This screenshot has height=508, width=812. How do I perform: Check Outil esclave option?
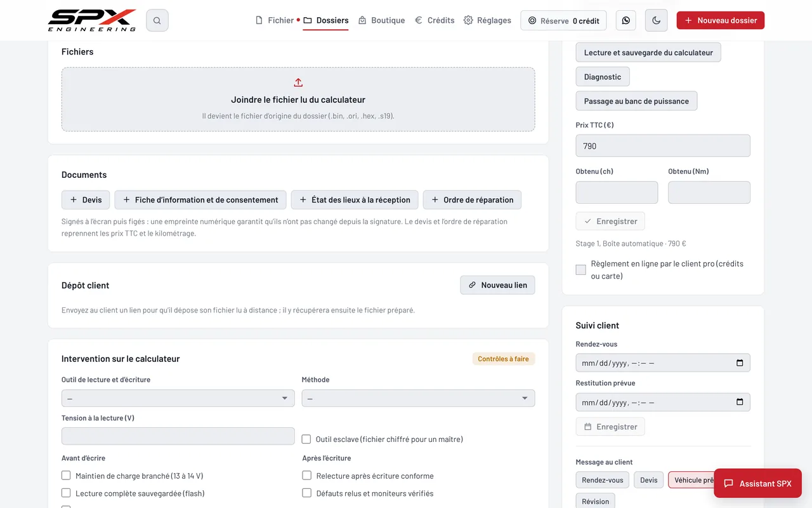pyautogui.click(x=306, y=439)
